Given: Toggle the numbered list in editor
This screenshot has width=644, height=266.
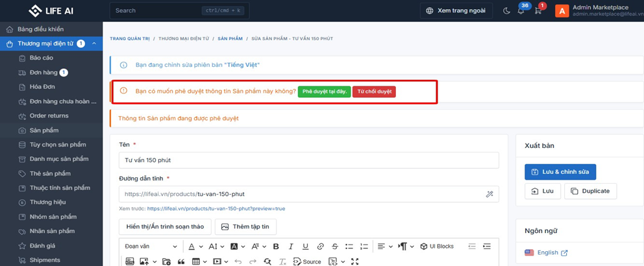Looking at the screenshot, I should coord(364,247).
